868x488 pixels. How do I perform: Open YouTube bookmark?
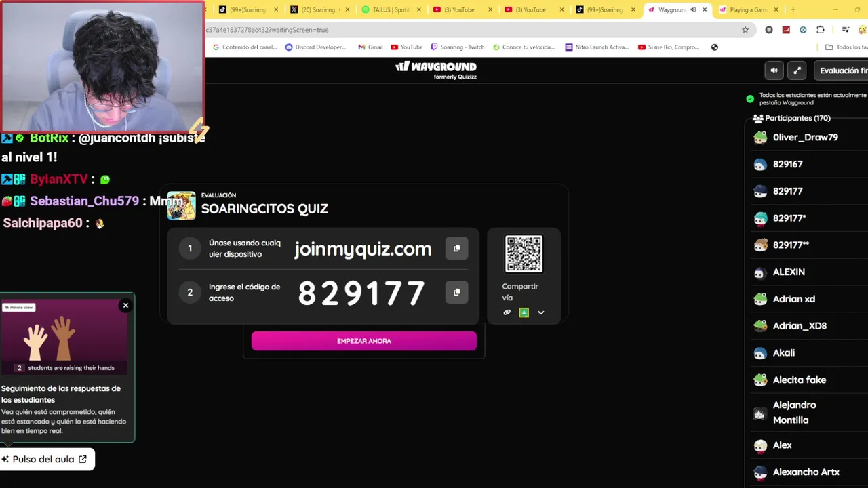coord(407,47)
